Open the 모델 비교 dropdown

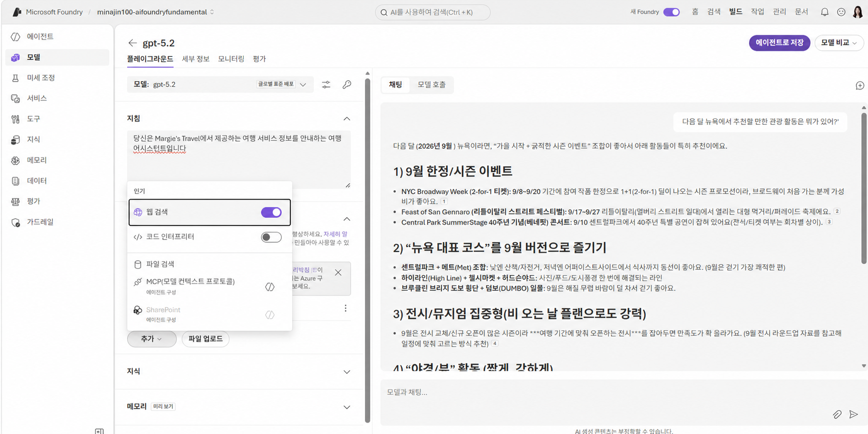tap(839, 43)
